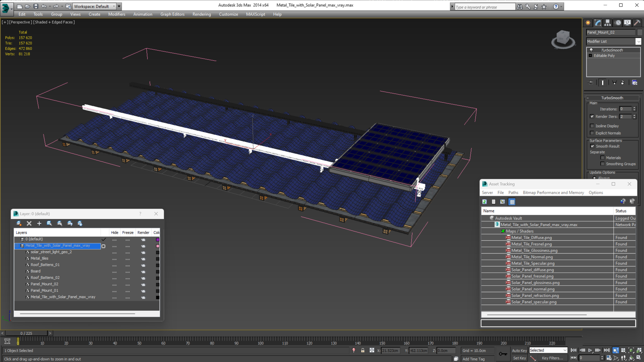Increase the Iterations spinner
Screen dimensions: 644x362
[634, 108]
